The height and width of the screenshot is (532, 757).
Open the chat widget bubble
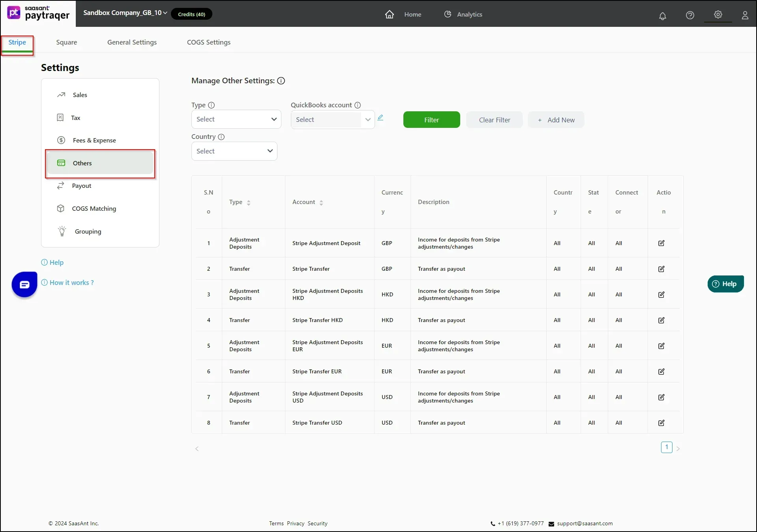point(24,285)
